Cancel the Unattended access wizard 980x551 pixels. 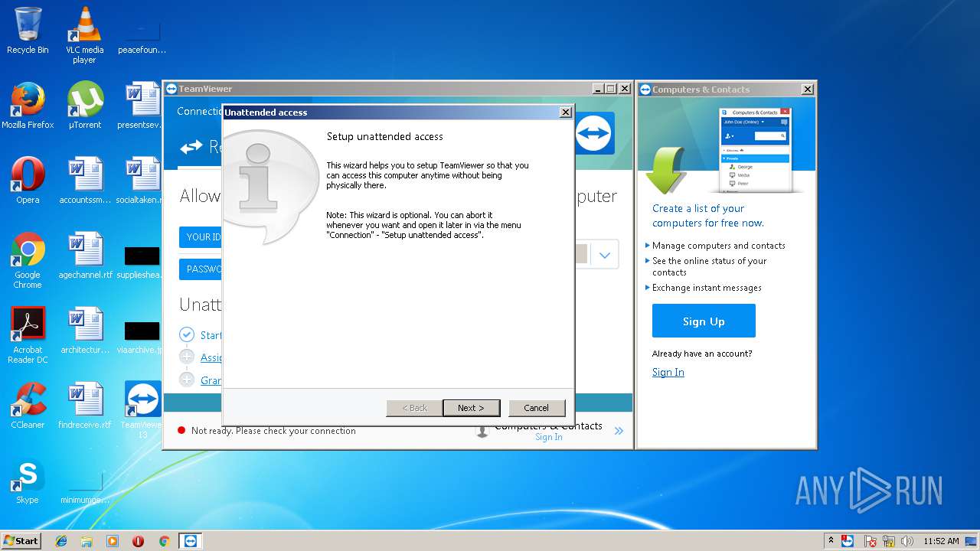(x=536, y=408)
